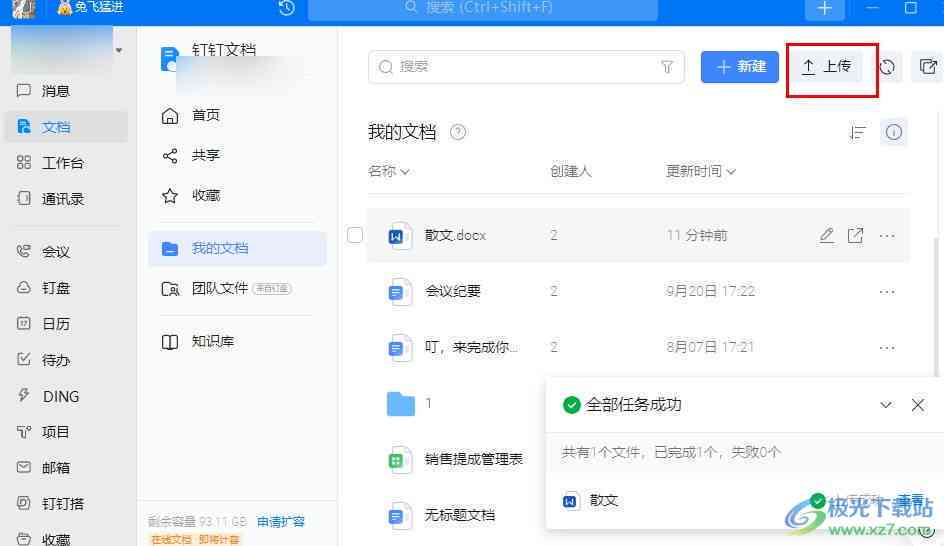Toggle the info panel icon above file list
The height and width of the screenshot is (546, 944).
(x=893, y=132)
